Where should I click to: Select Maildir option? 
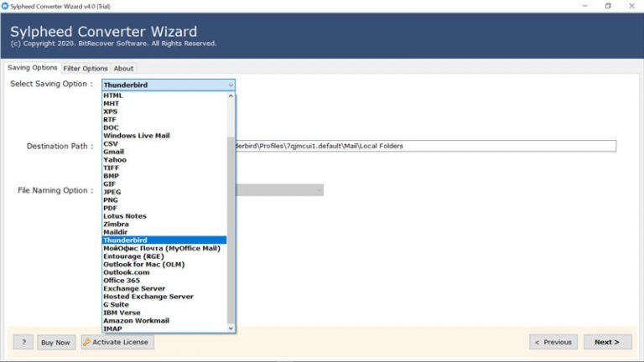click(164, 232)
